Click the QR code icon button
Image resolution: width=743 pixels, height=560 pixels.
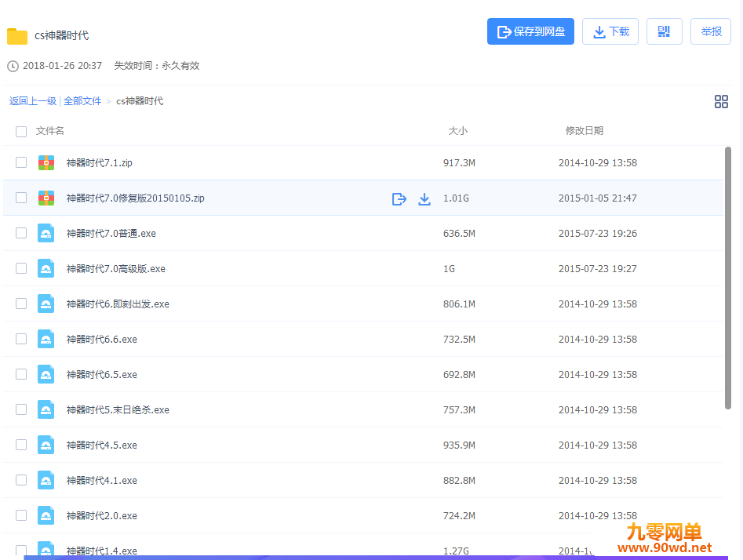point(664,31)
